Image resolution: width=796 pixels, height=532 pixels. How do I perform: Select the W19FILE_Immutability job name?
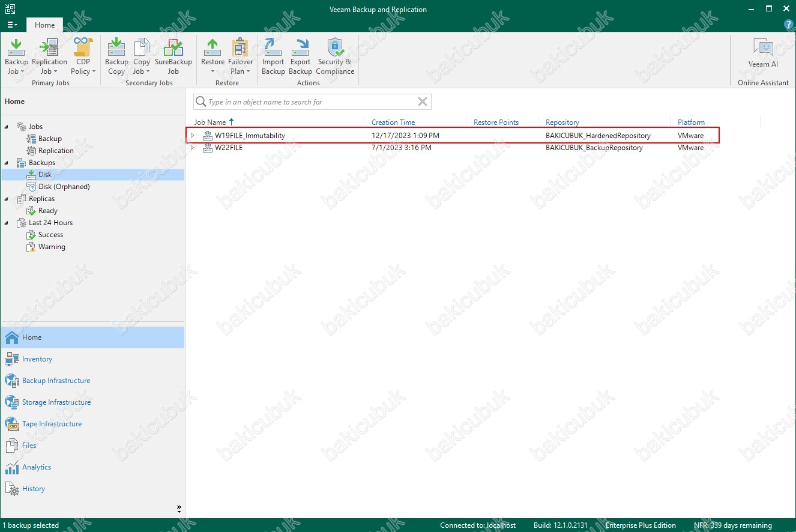250,136
